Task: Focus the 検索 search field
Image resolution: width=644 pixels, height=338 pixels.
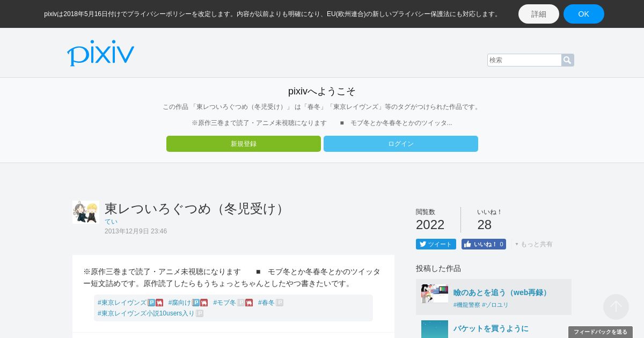Action: coord(524,60)
